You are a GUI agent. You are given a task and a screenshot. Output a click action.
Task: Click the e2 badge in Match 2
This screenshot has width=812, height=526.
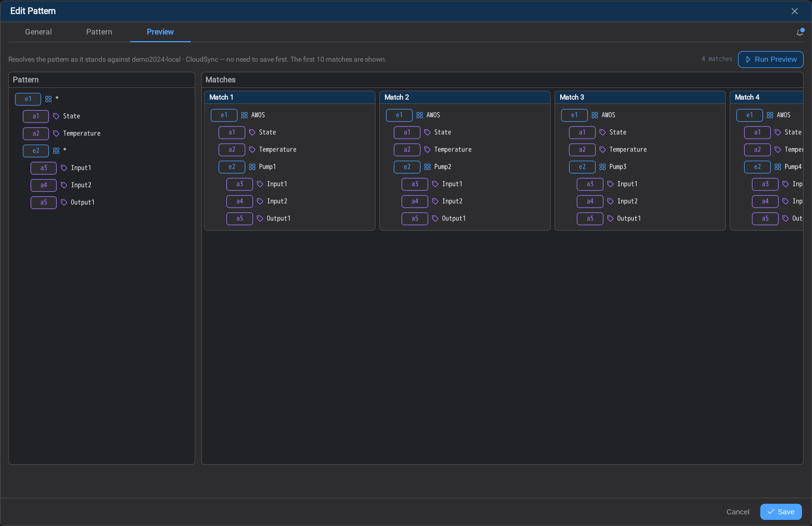407,167
